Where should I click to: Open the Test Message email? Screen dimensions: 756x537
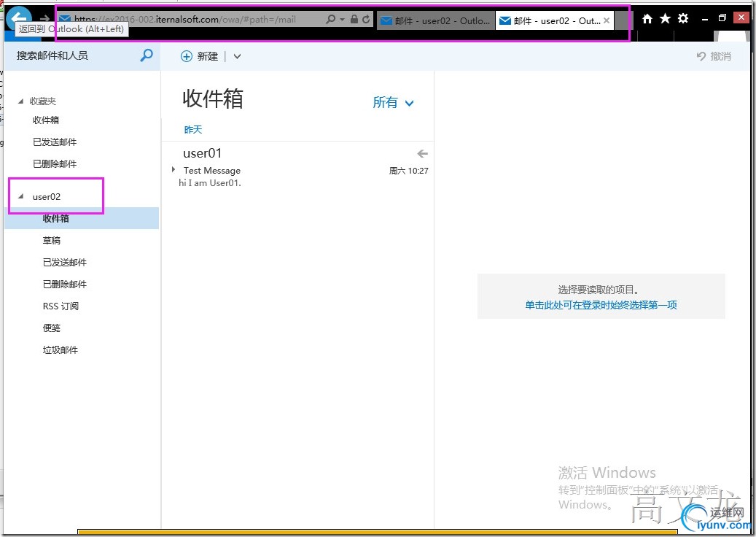211,170
